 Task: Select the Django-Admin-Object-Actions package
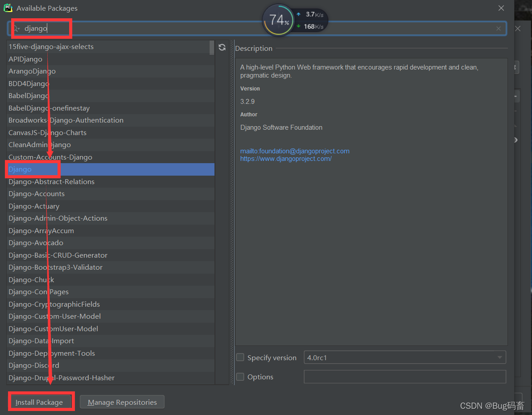point(110,218)
